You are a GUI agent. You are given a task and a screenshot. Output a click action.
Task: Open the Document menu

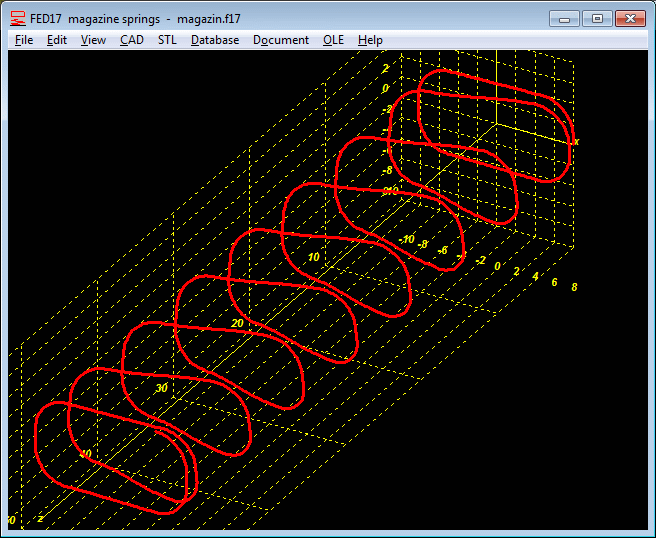coord(281,40)
